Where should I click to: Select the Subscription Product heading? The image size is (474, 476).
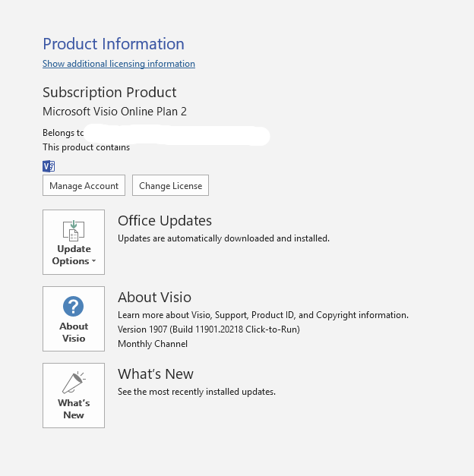click(x=109, y=93)
